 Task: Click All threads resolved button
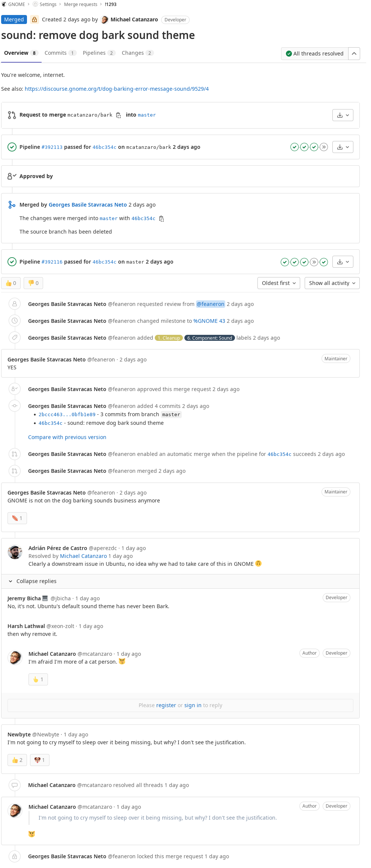point(315,54)
